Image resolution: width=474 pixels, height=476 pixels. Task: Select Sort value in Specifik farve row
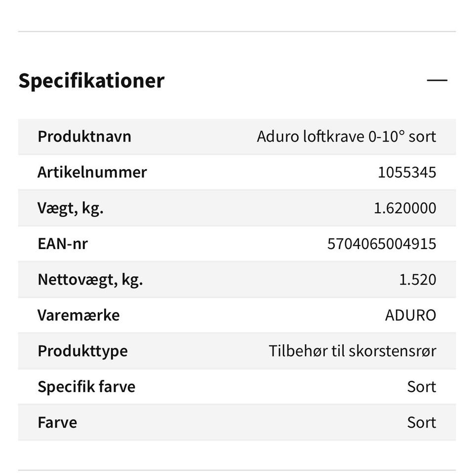[x=421, y=387]
